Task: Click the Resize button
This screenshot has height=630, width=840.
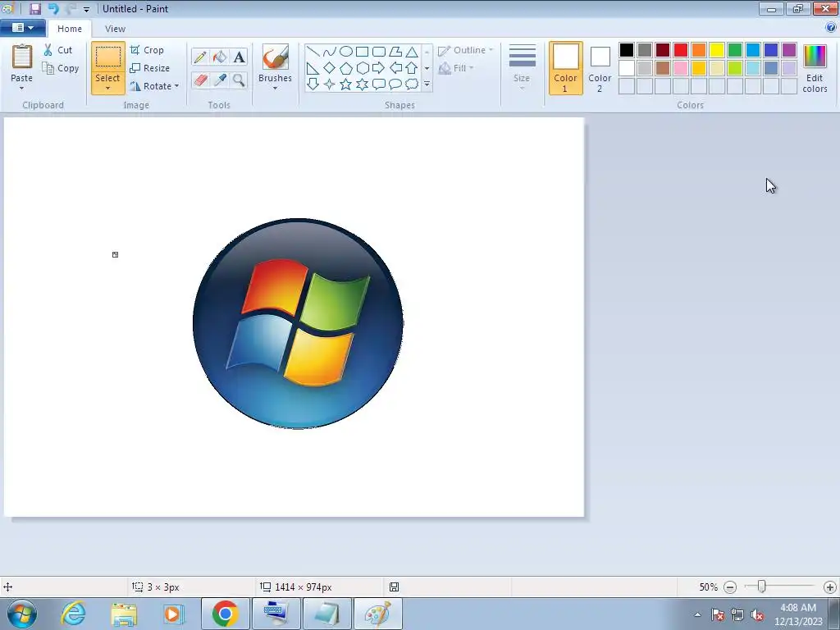Action: (x=150, y=68)
